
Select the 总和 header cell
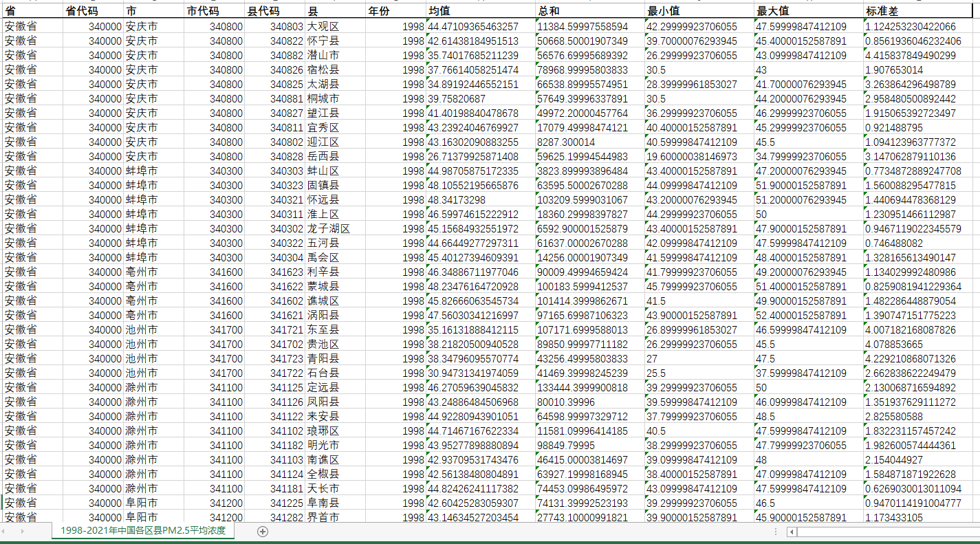point(590,12)
